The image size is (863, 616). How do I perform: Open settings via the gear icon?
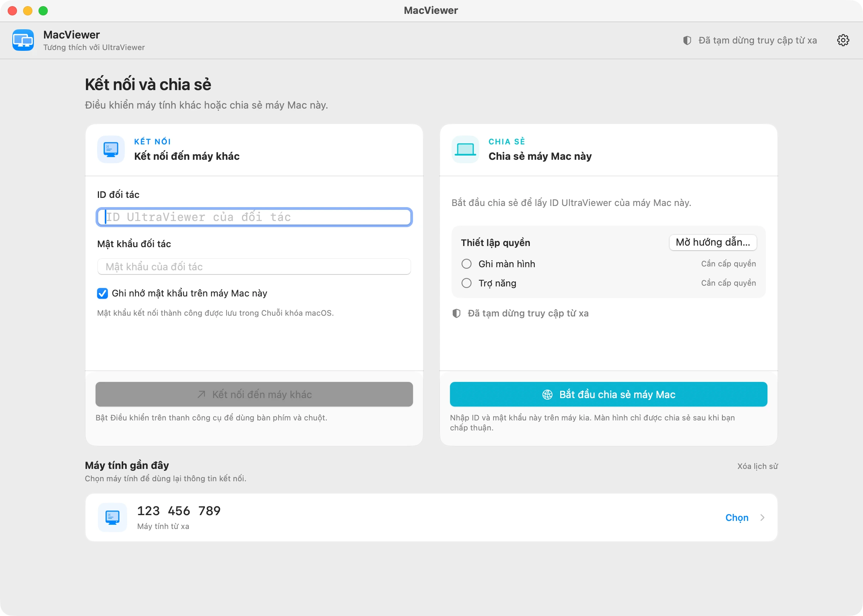point(843,40)
